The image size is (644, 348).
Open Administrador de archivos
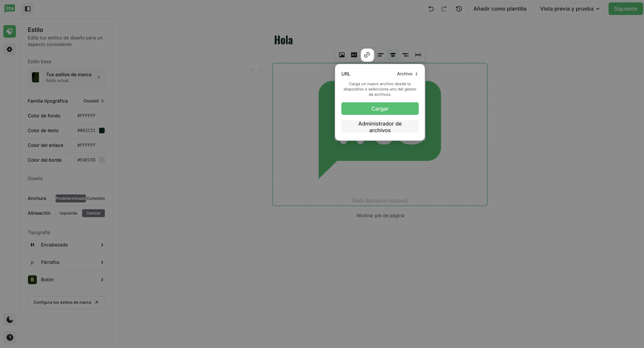pyautogui.click(x=380, y=127)
